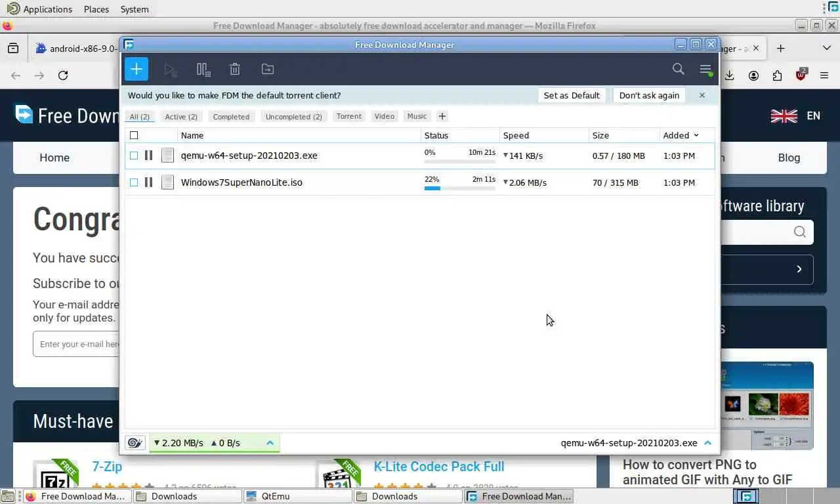This screenshot has width=840, height=504.
Task: Click the pause all downloads toolbar icon
Action: (203, 69)
